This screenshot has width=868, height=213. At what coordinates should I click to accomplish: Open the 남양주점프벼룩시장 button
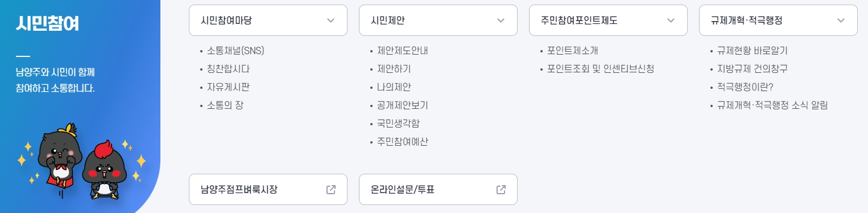click(x=268, y=190)
